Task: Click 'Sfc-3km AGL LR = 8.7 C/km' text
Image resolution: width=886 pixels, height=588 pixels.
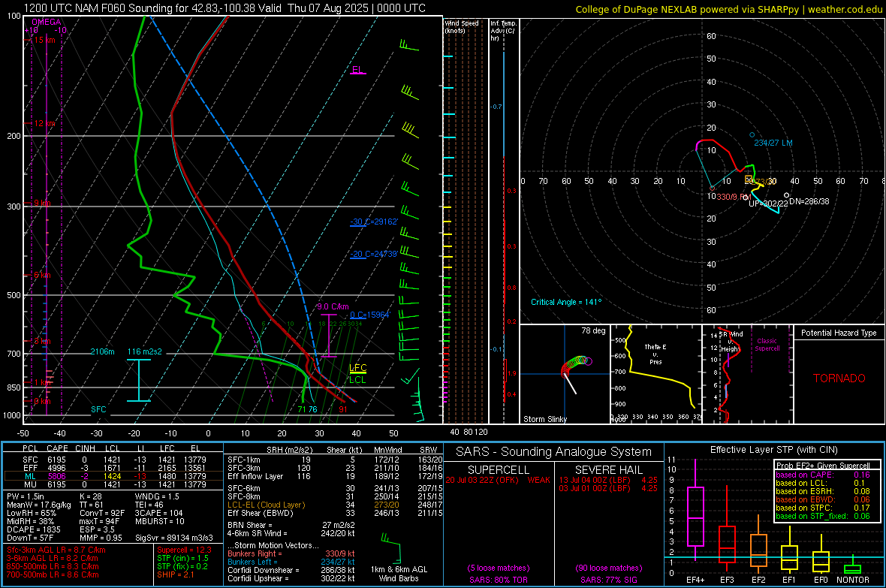Action: click(x=56, y=550)
